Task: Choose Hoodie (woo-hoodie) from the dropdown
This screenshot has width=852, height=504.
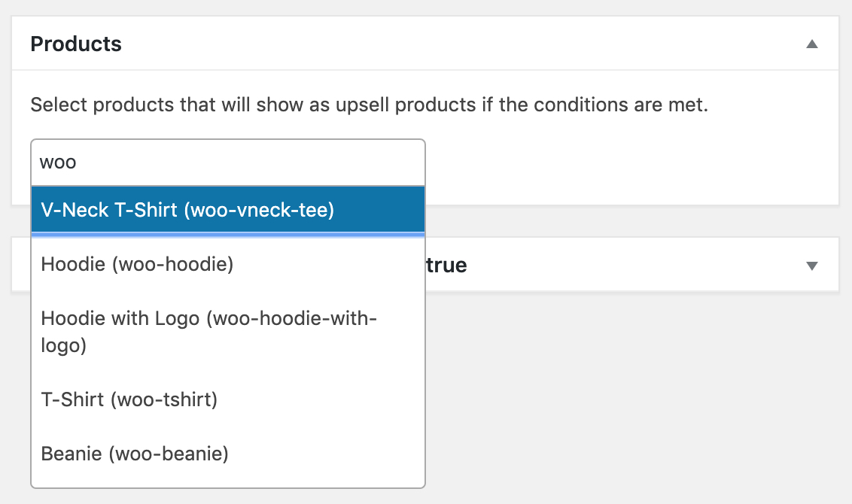Action: (x=135, y=264)
